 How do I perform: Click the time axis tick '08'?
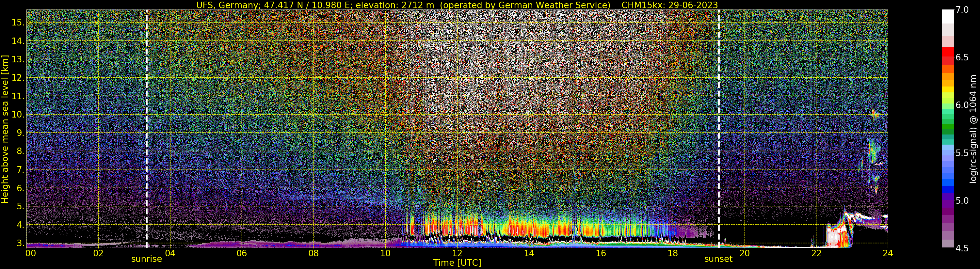point(313,253)
